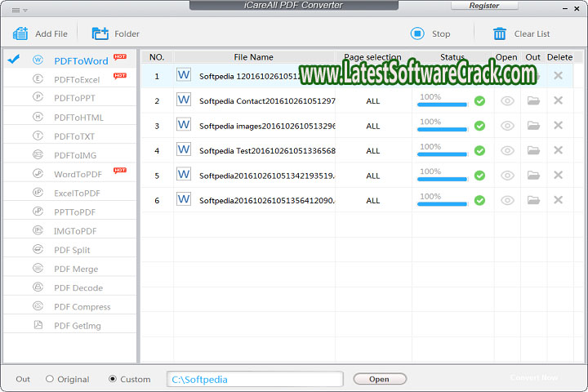This screenshot has width=588, height=392.
Task: Click the Add File icon
Action: tap(20, 33)
